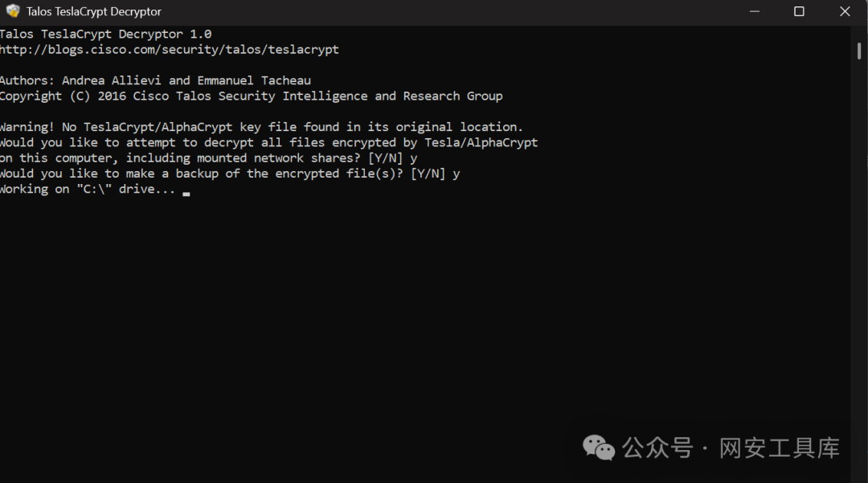Screen dimensions: 868x483
Task: Select the vertical scrollbar thumb
Action: tap(858, 51)
